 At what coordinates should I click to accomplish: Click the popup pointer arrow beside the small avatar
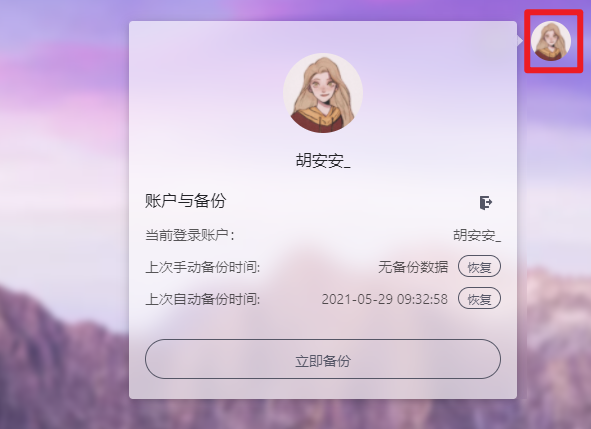point(520,40)
